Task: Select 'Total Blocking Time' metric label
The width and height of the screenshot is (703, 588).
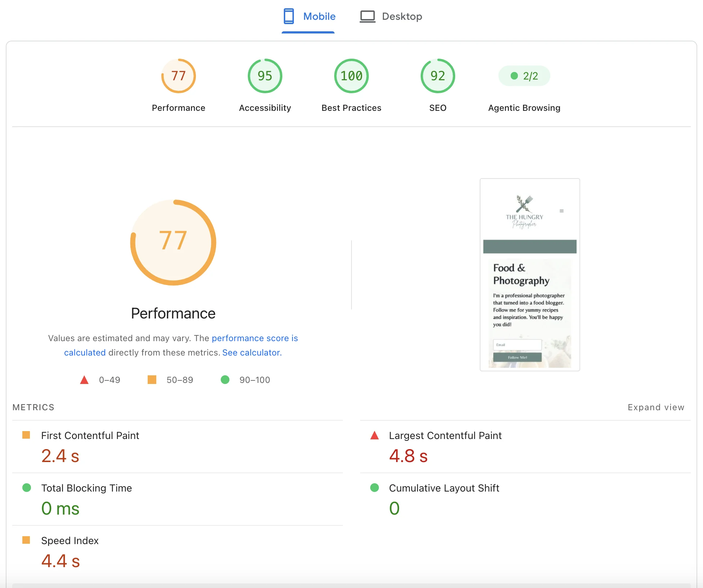Action: (86, 488)
